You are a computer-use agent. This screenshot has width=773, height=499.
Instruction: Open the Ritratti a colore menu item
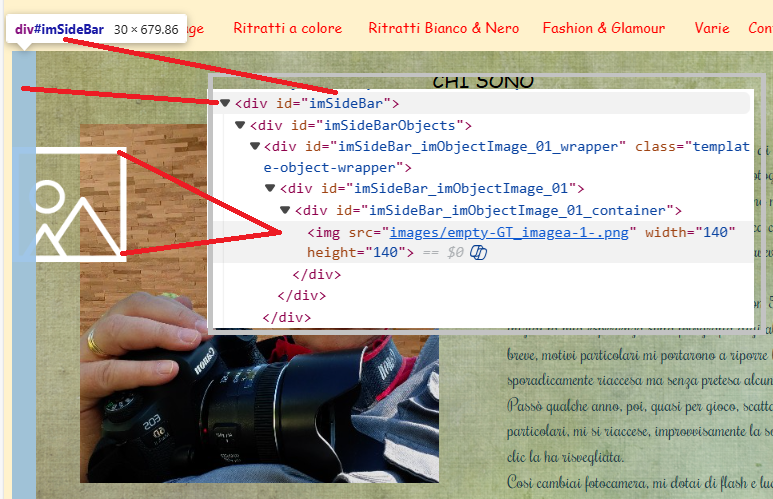287,28
